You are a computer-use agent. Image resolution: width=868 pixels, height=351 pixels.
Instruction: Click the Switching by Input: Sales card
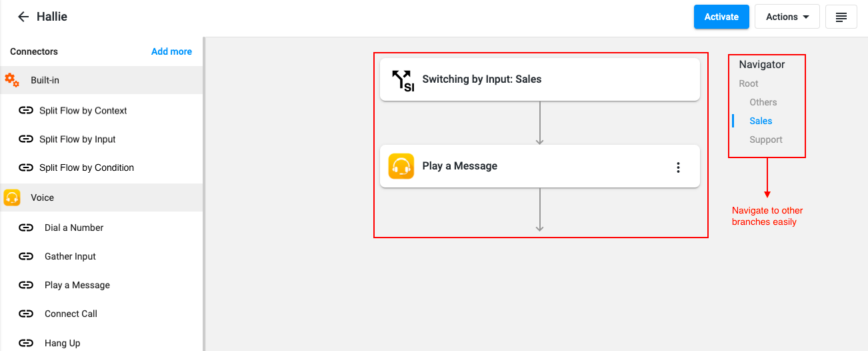[x=540, y=79]
